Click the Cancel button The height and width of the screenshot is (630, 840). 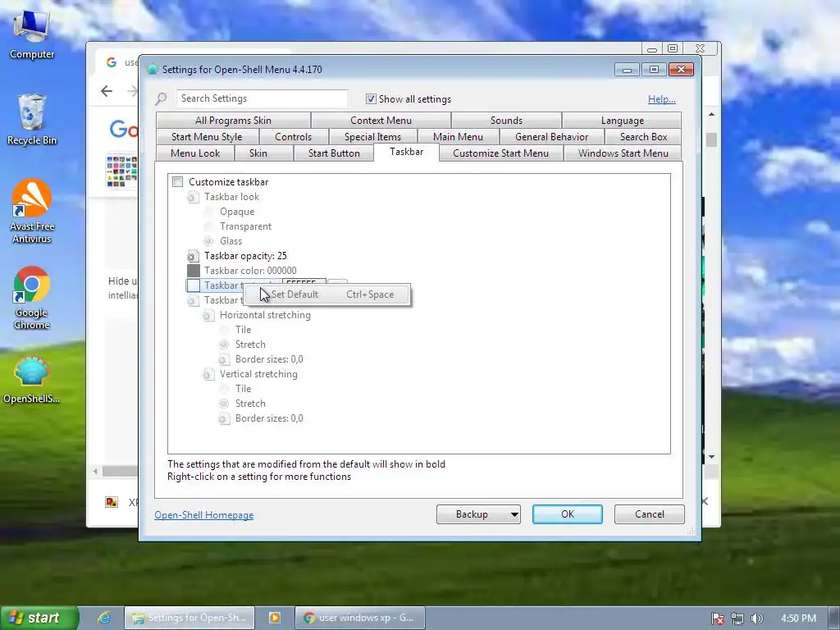point(650,514)
